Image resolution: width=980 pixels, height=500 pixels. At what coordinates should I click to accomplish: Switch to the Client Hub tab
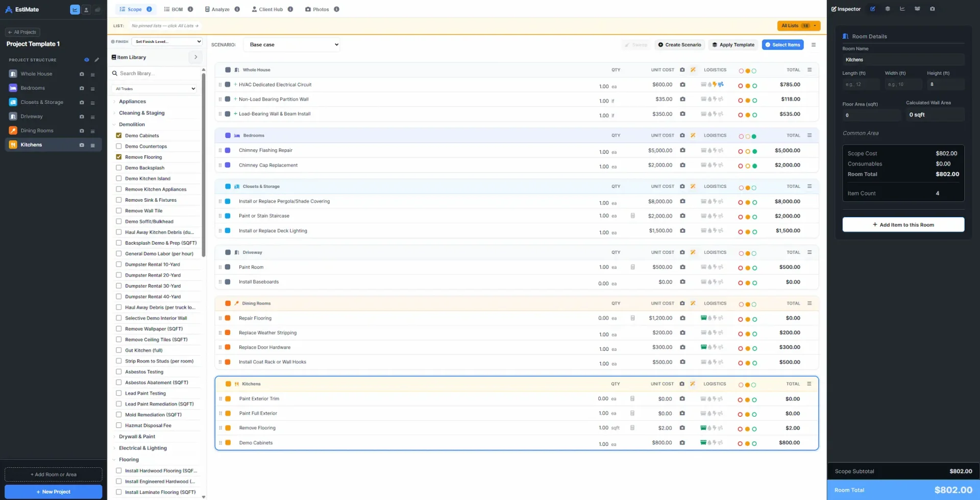tap(267, 9)
